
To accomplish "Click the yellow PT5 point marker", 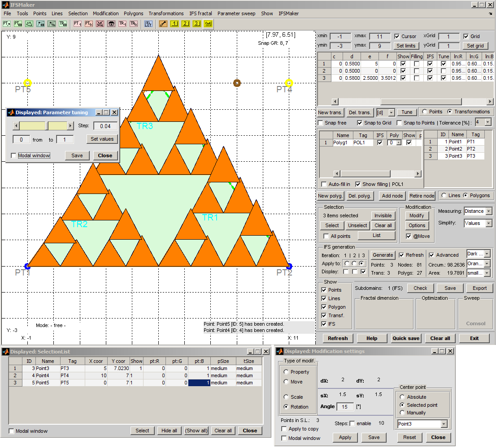I will click(x=27, y=83).
